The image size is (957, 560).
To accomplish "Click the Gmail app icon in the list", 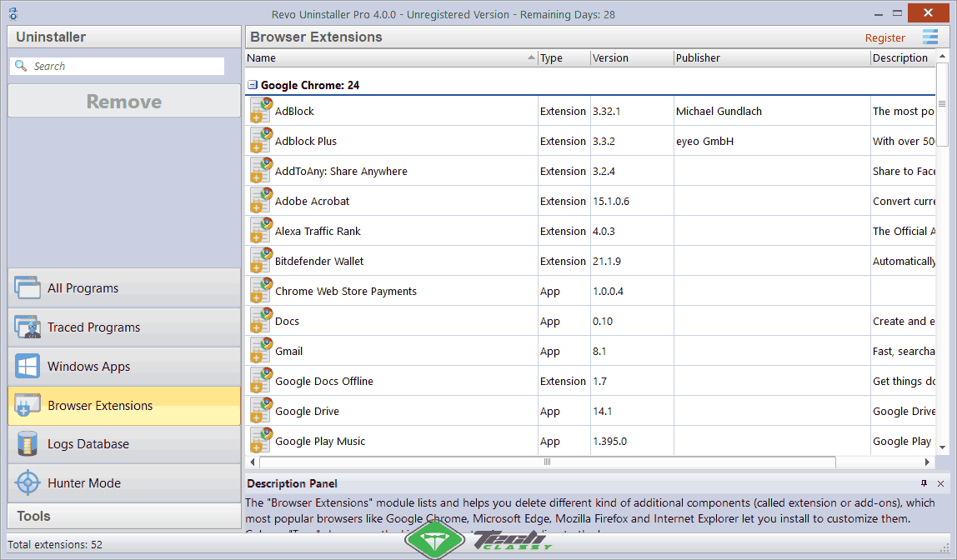I will pos(260,350).
